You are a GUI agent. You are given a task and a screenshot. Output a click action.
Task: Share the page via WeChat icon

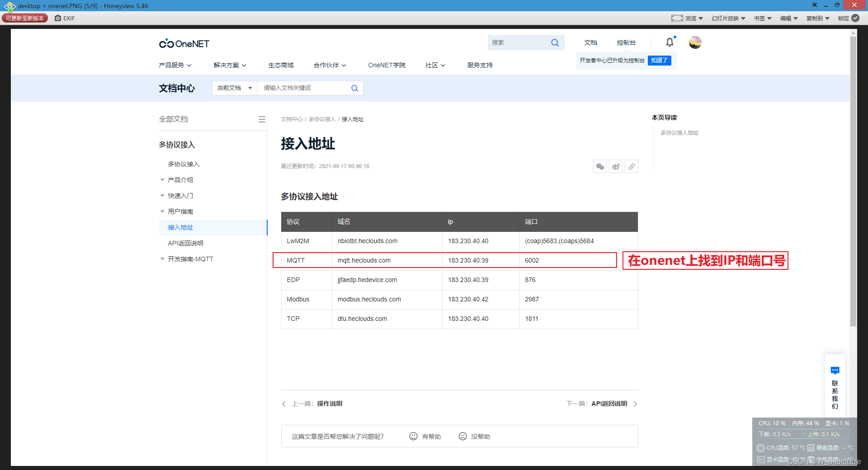[x=600, y=166]
